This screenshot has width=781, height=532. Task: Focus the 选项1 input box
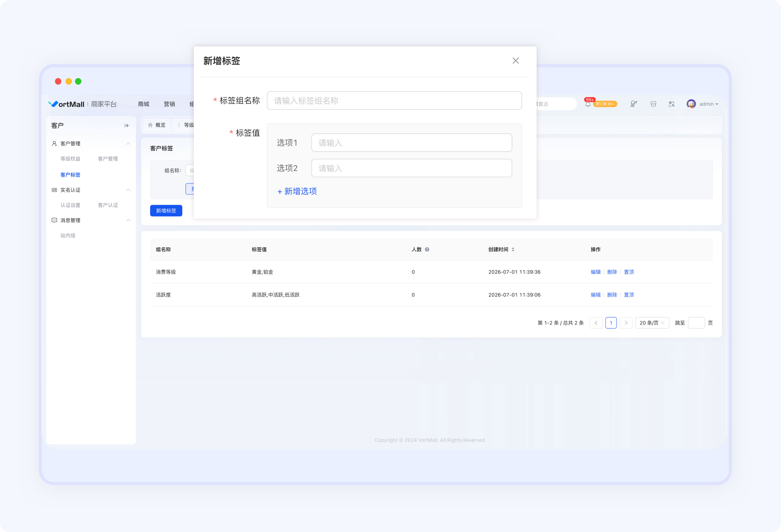pyautogui.click(x=412, y=143)
